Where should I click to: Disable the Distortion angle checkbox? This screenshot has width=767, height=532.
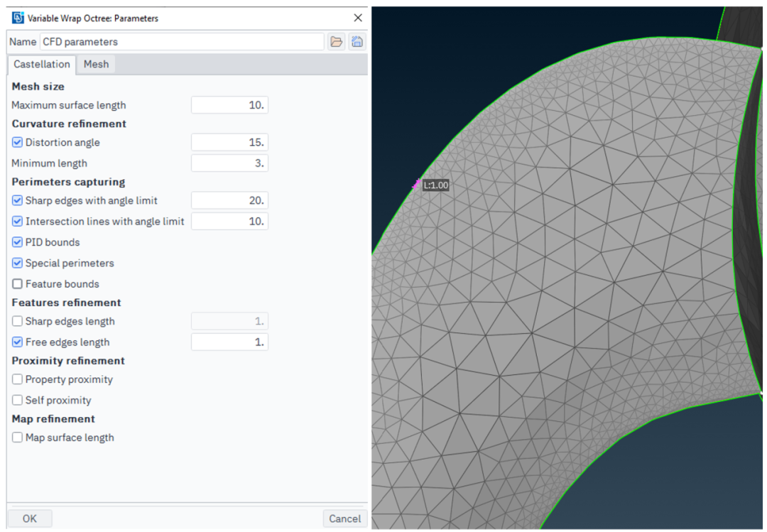[x=18, y=142]
